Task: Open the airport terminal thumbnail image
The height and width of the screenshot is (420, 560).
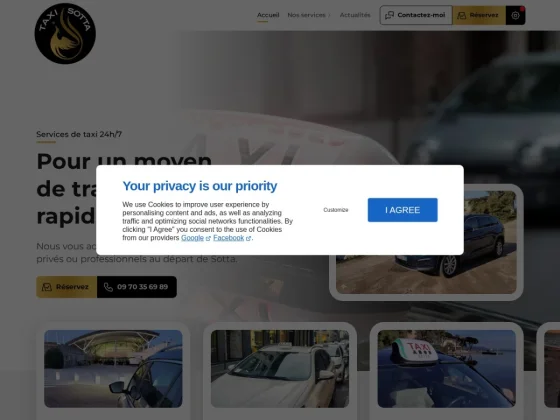Action: [x=113, y=369]
